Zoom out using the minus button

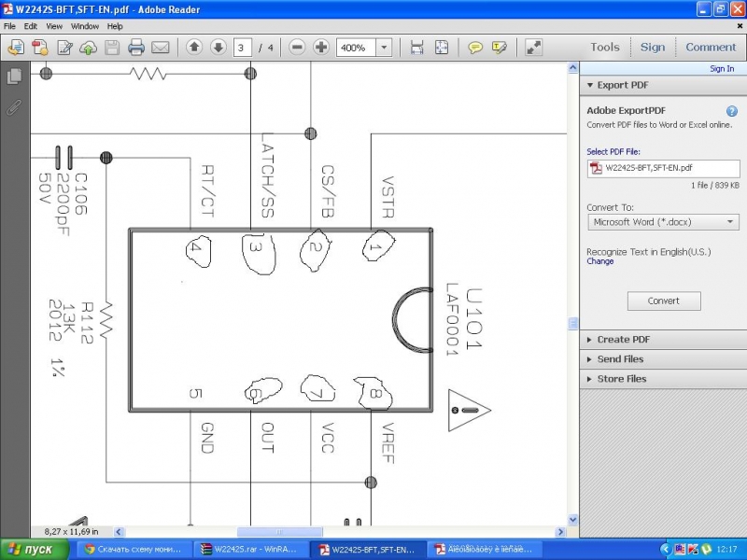(297, 48)
